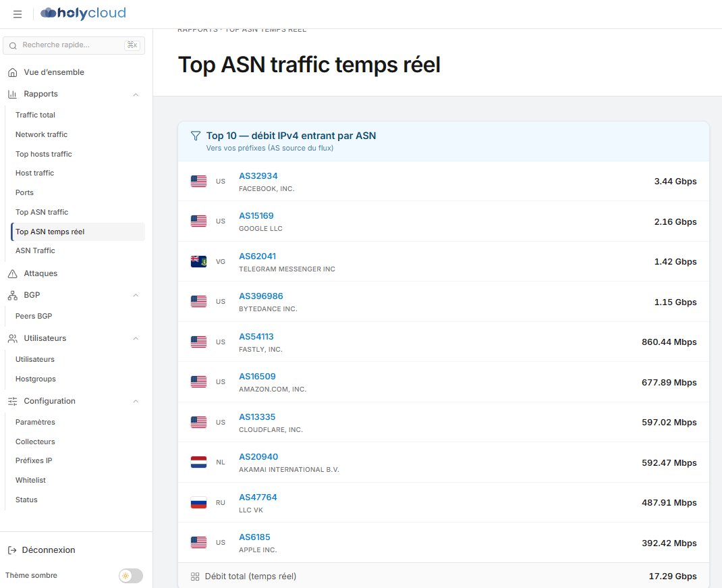Open AS16509 Amazon link

point(257,377)
